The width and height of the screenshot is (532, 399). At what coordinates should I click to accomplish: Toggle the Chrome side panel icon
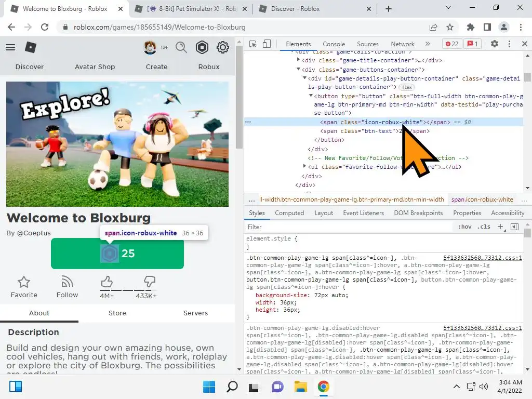tap(487, 27)
